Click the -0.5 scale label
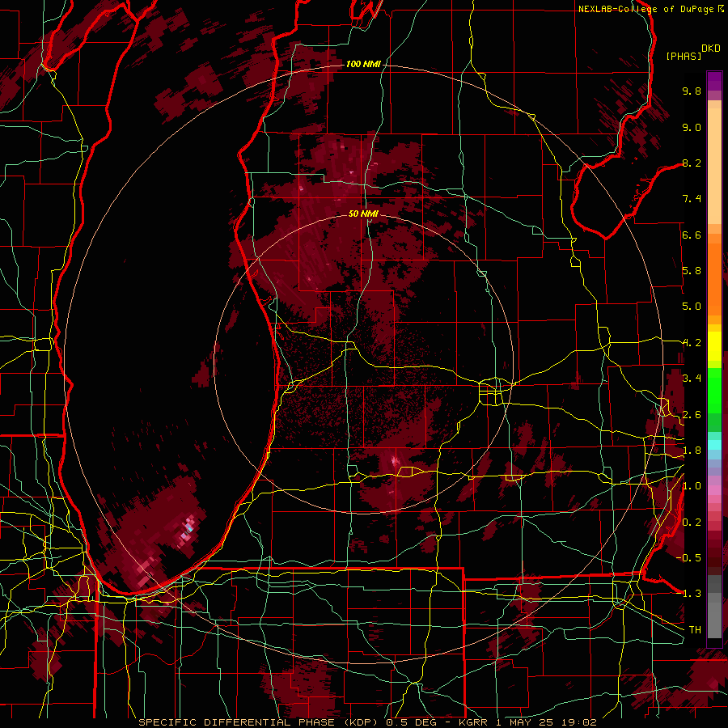 click(x=688, y=557)
